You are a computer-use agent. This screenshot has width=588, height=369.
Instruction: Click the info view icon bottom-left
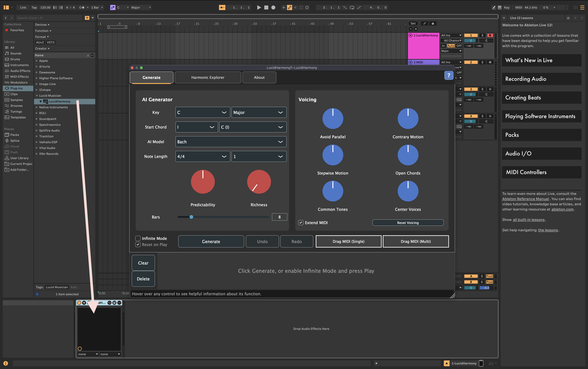tap(6, 363)
